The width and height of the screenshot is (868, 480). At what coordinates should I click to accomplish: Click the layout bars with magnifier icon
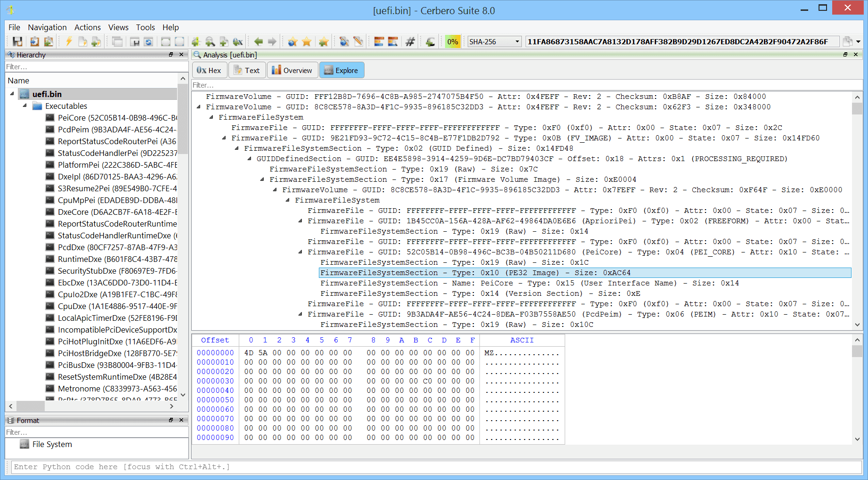tap(393, 41)
